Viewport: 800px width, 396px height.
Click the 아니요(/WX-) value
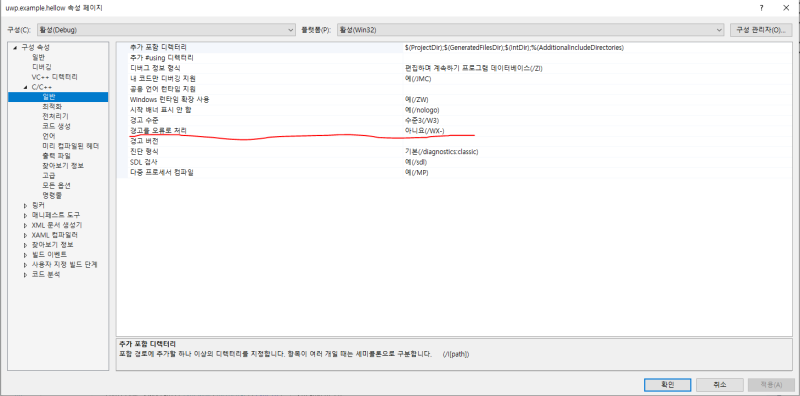(424, 131)
